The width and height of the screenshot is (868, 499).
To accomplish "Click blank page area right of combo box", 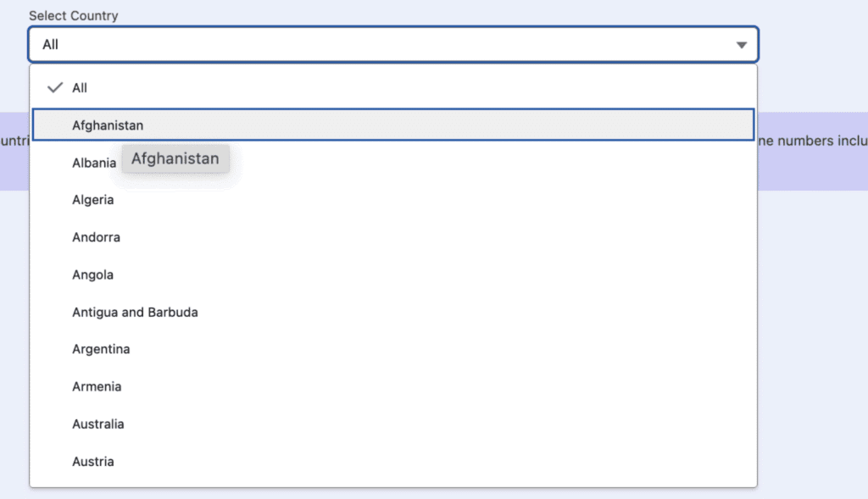I will pos(814,45).
